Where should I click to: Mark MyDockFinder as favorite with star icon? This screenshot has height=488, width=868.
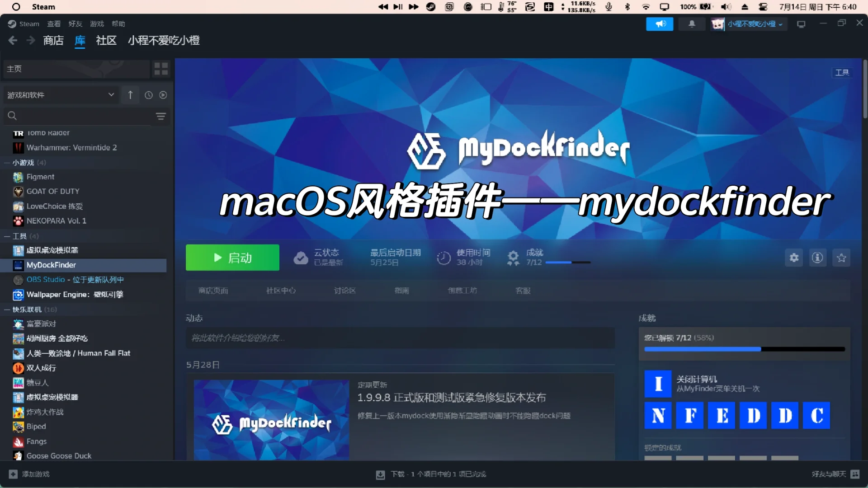coord(841,258)
